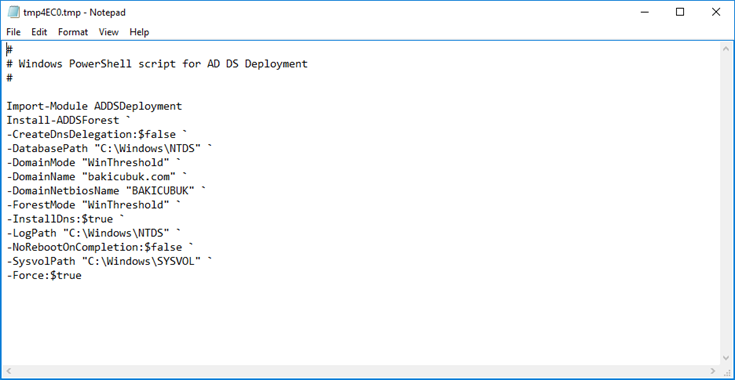Click the '-DomainNetbiosName "BAKICUBUK"' line

[x=106, y=191]
